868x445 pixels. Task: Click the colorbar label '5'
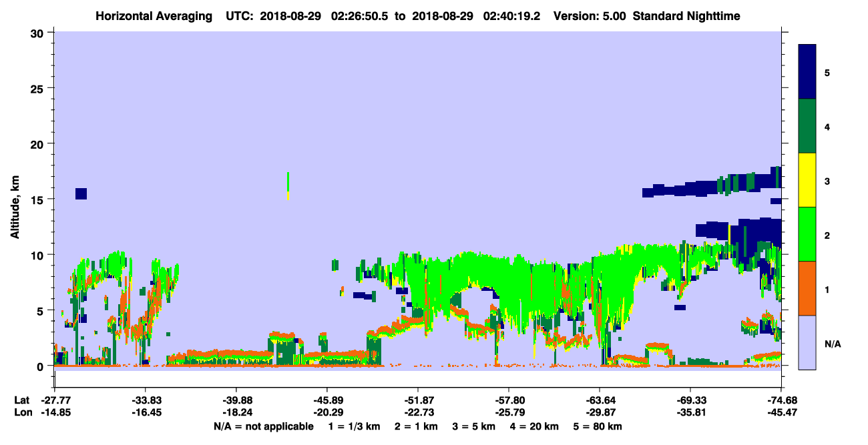[x=827, y=72]
